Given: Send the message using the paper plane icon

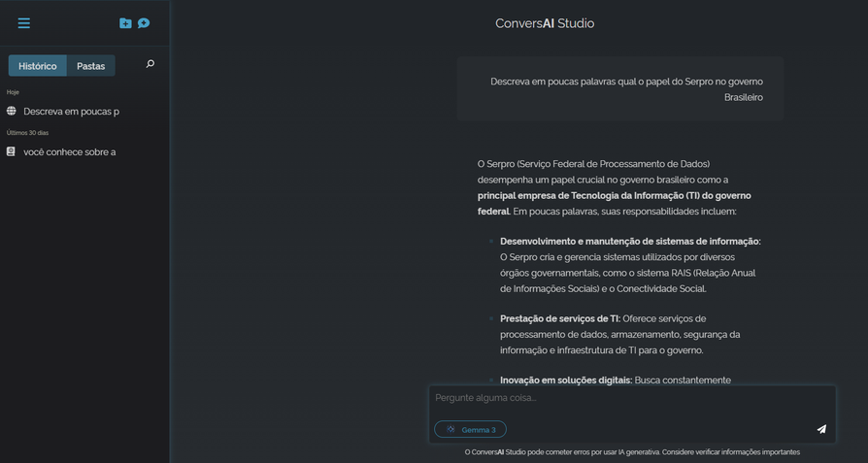Looking at the screenshot, I should coord(821,429).
